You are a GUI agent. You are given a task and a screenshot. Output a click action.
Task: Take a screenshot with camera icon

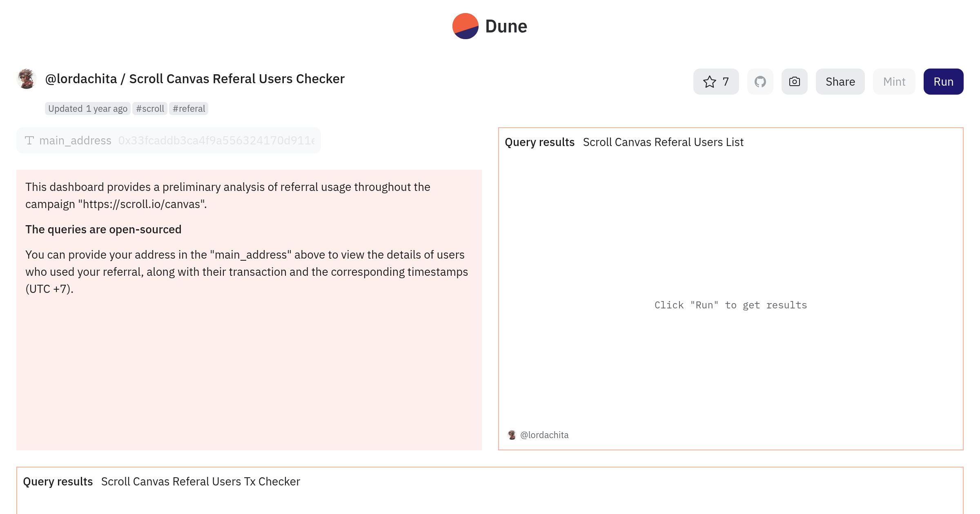tap(794, 82)
